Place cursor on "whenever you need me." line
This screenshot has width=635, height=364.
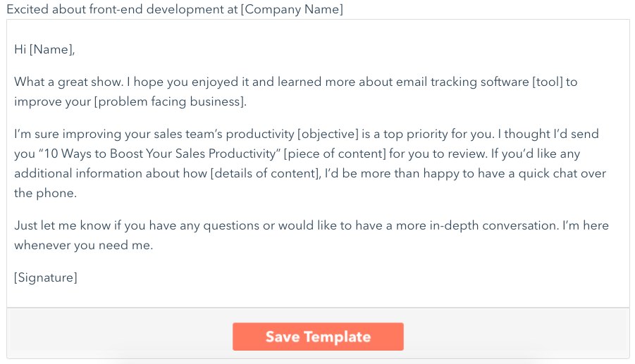coord(83,245)
